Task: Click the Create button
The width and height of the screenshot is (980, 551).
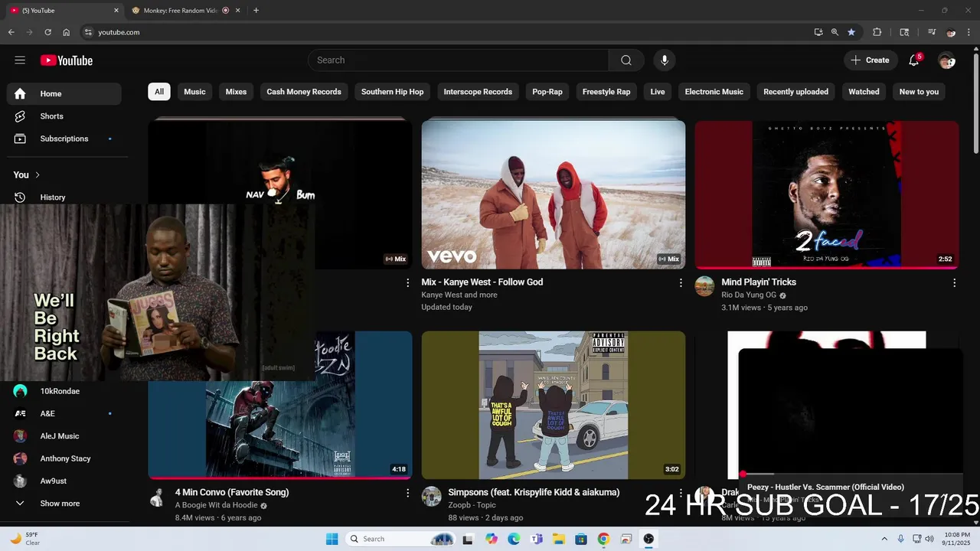Action: [870, 60]
